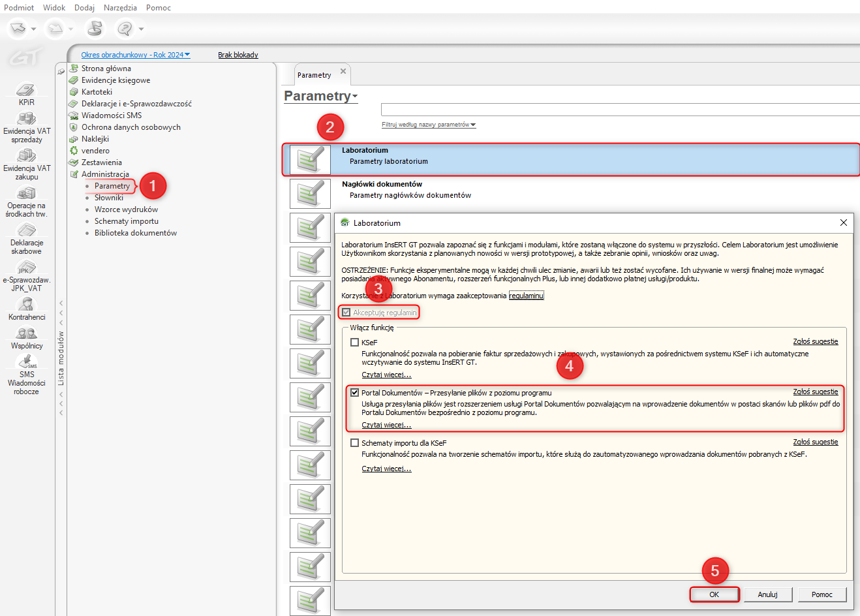The image size is (860, 616).
Task: Click the Pomoc button in the dialog
Action: coord(822,594)
